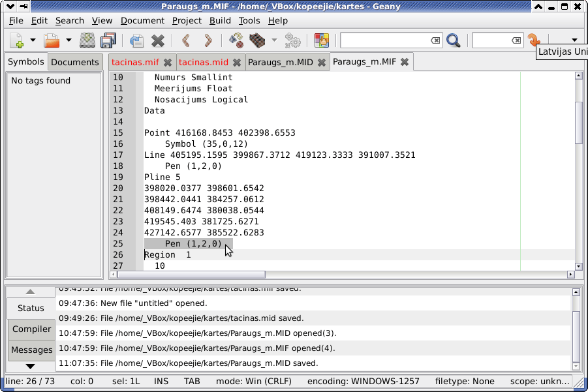Image resolution: width=588 pixels, height=392 pixels.
Task: Expand the toolbar overflow arrow
Action: 574,40
